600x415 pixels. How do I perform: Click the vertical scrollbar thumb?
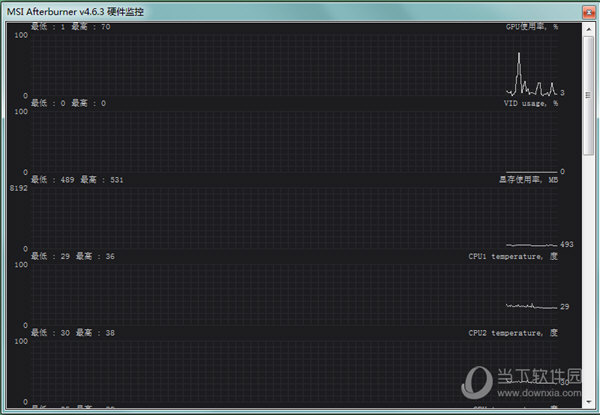point(588,96)
